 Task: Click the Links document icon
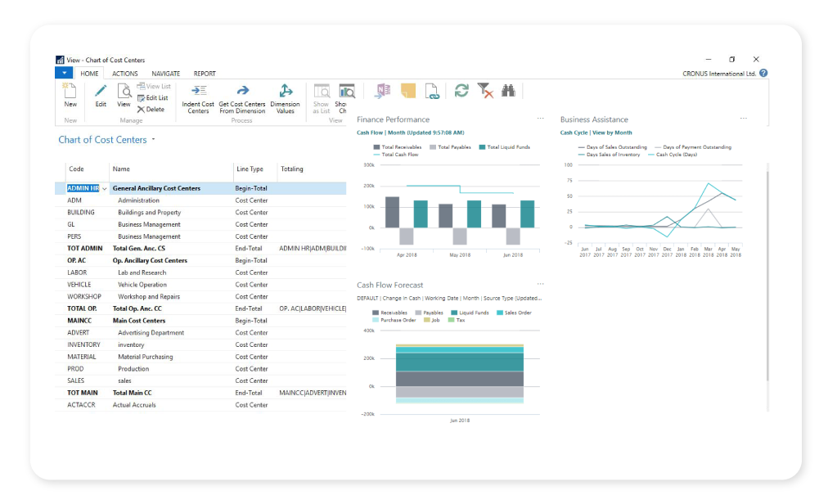[432, 91]
